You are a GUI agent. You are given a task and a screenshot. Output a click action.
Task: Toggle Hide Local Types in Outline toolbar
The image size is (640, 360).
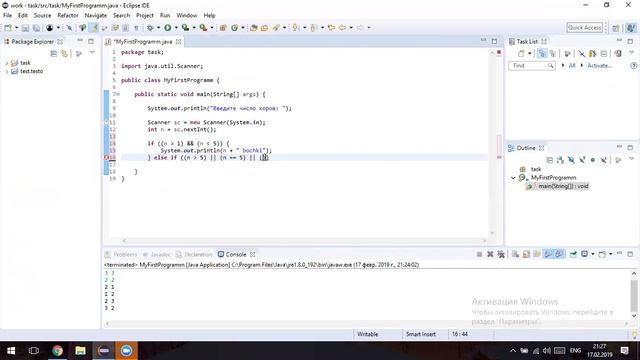tap(604, 160)
